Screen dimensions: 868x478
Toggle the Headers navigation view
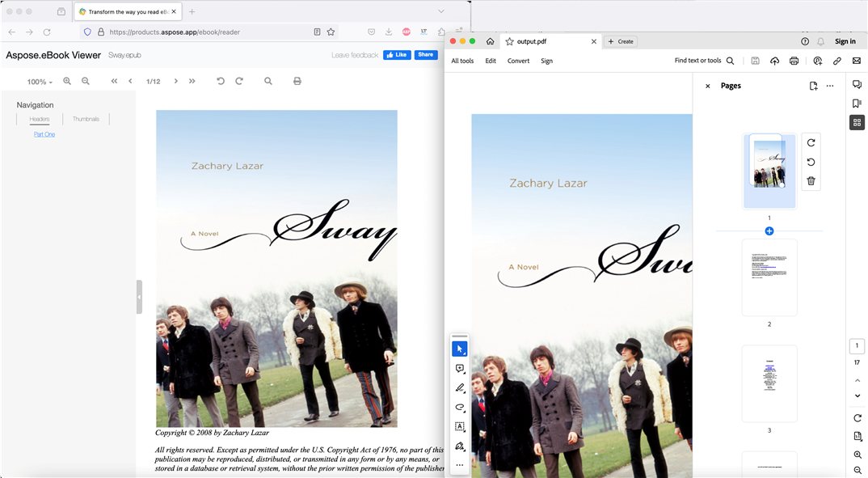pyautogui.click(x=38, y=118)
